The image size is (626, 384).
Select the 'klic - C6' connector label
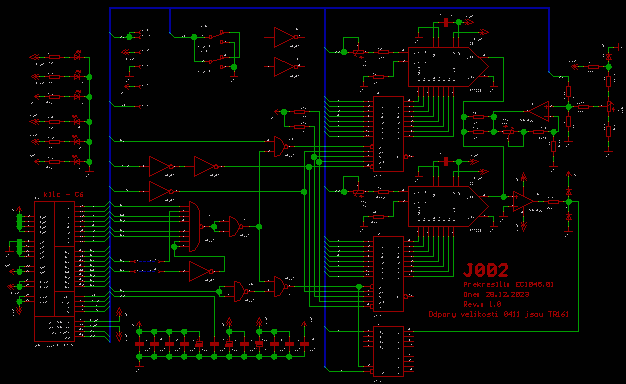[x=63, y=195]
